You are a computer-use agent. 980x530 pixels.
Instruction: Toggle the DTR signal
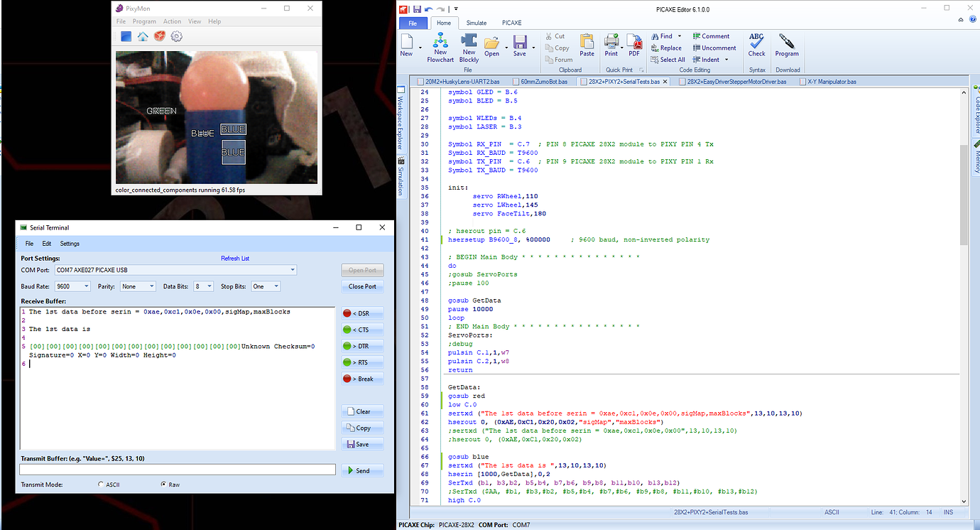(x=361, y=345)
